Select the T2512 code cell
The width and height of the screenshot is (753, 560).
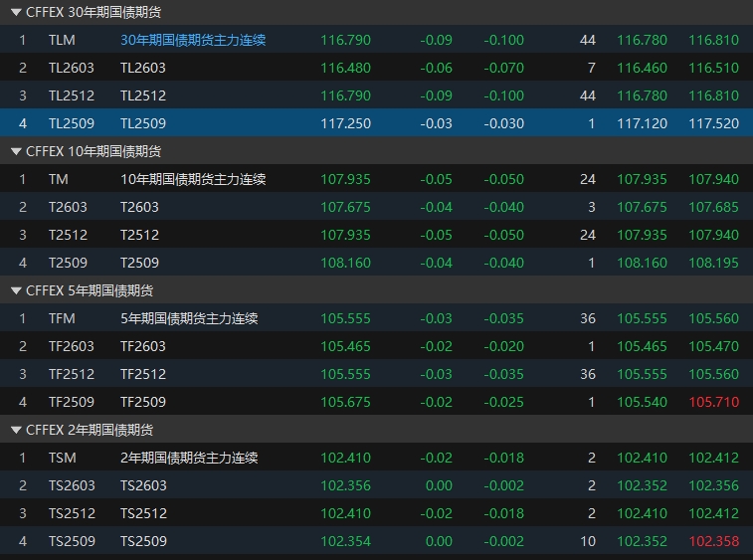(x=68, y=235)
